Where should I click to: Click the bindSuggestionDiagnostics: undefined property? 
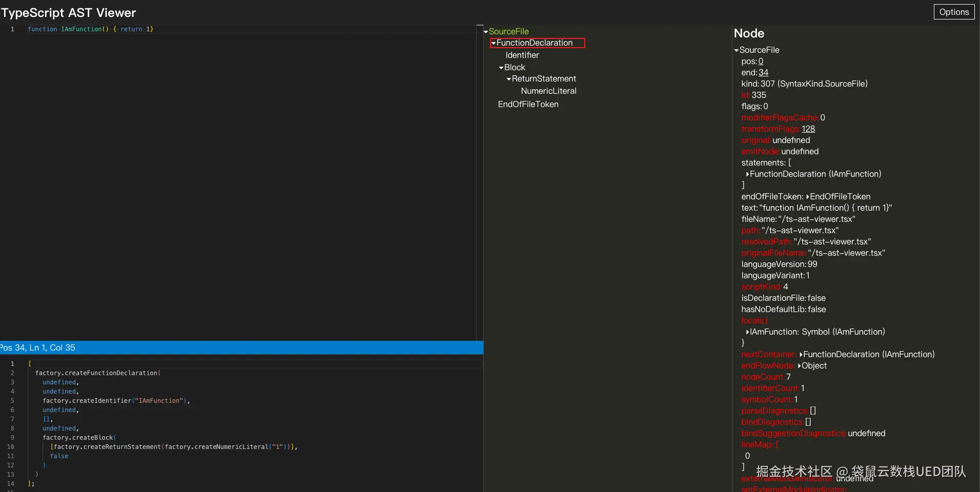tap(813, 434)
